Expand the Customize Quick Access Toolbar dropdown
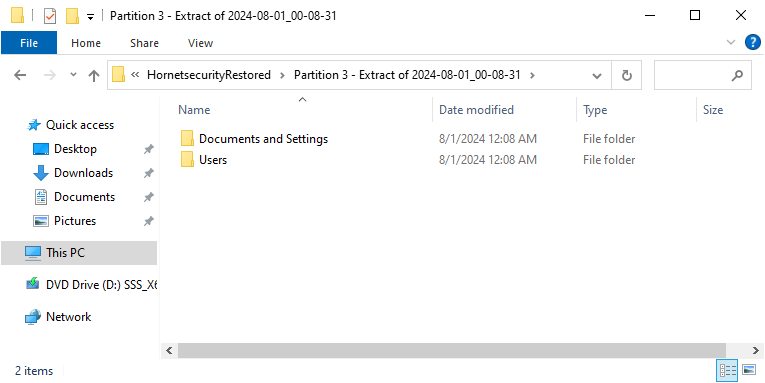 90,17
